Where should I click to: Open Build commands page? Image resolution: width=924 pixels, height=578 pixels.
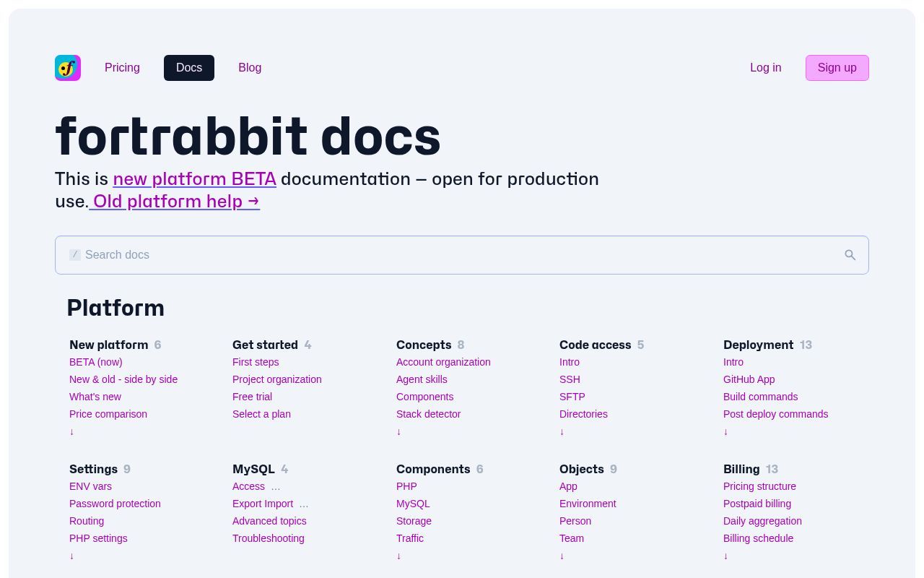[761, 397]
